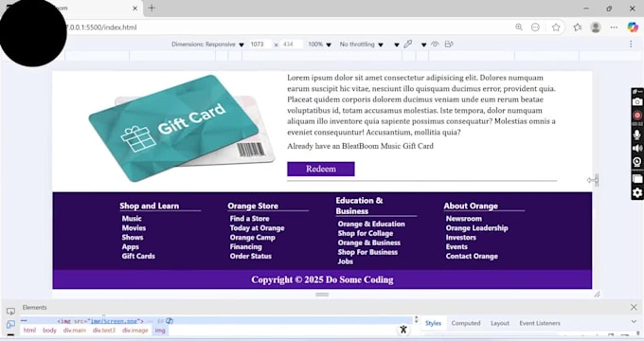Switch to the Styles tab
The height and width of the screenshot is (341, 644).
pos(433,323)
